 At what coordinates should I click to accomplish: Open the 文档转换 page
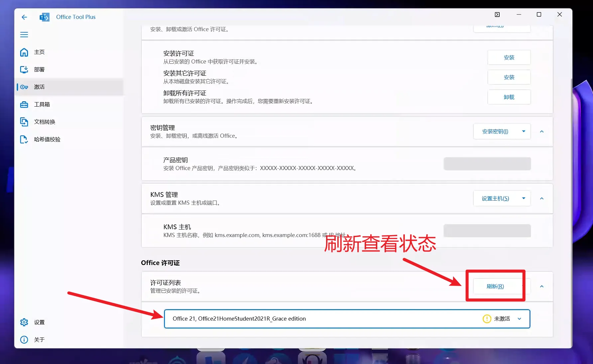click(69, 122)
